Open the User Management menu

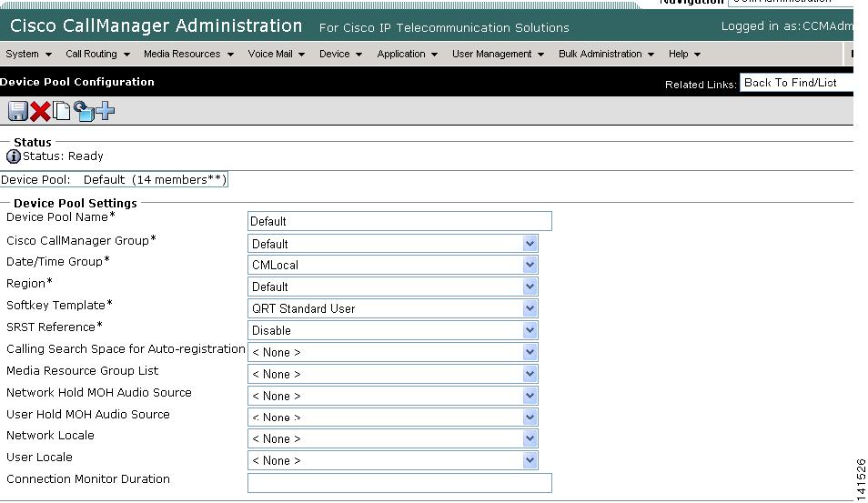pos(498,55)
